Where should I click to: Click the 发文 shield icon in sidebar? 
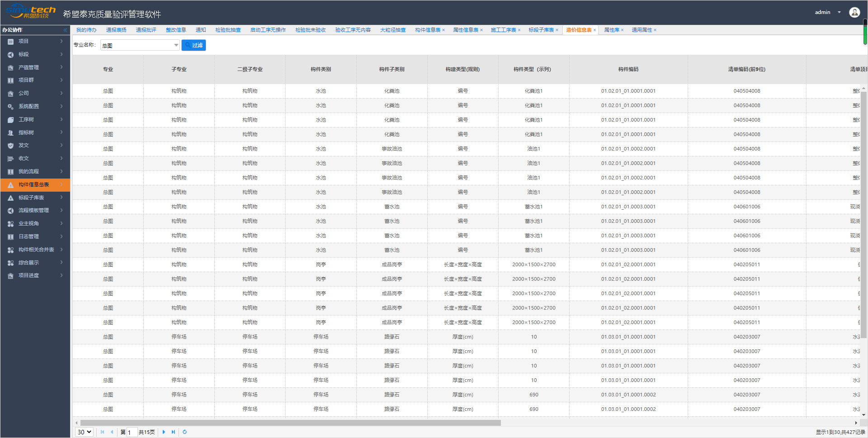[10, 146]
